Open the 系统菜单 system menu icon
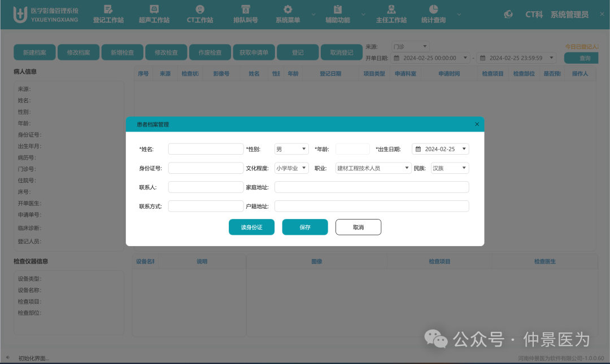This screenshot has width=610, height=364. click(x=287, y=14)
